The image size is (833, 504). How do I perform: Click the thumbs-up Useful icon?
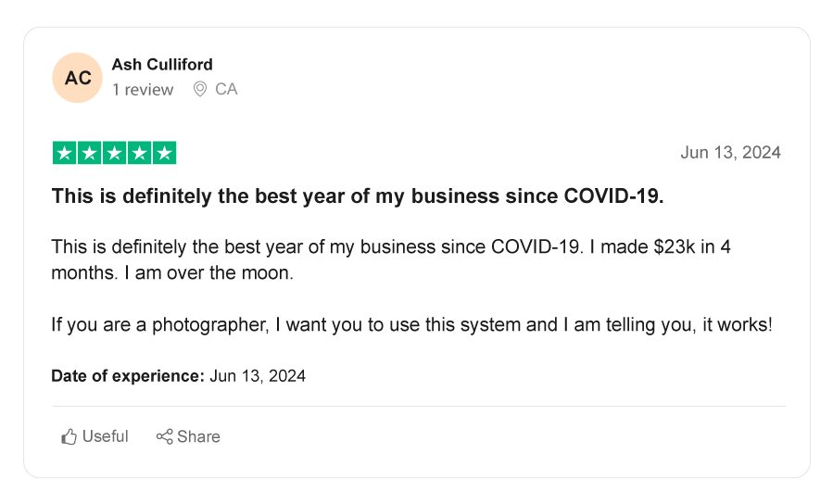coord(69,436)
